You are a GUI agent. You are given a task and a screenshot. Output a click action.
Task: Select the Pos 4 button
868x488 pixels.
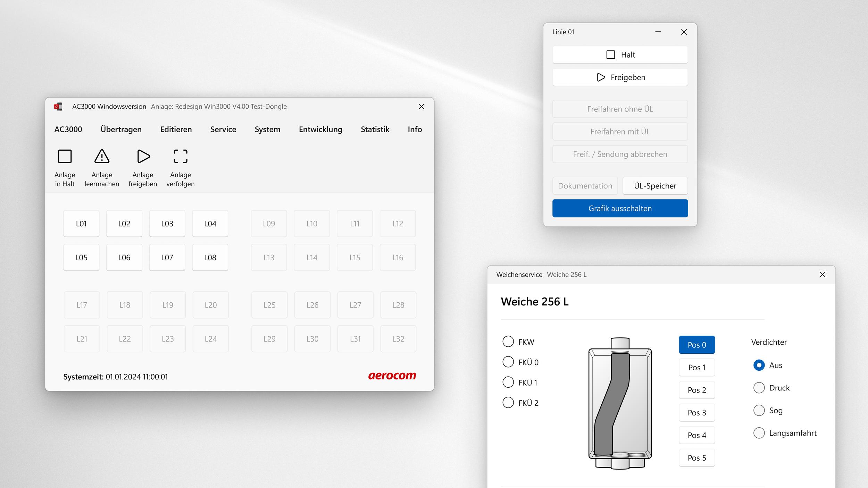click(x=697, y=435)
